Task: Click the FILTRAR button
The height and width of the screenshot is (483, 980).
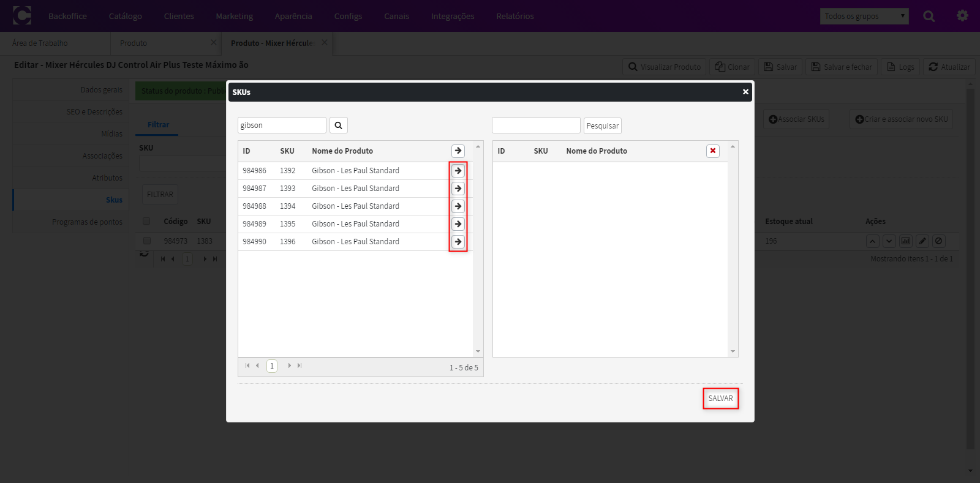Action: pyautogui.click(x=160, y=194)
